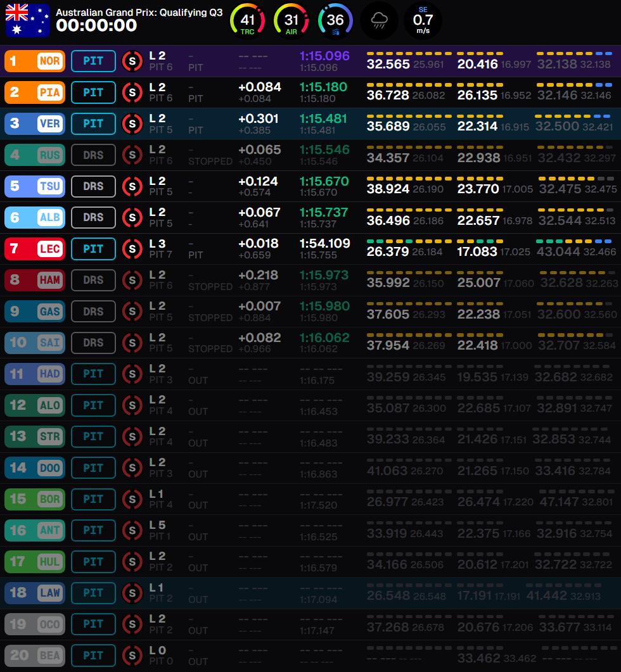This screenshot has height=672, width=621.
Task: Click the PIT status badge for PIA
Action: coord(93,92)
